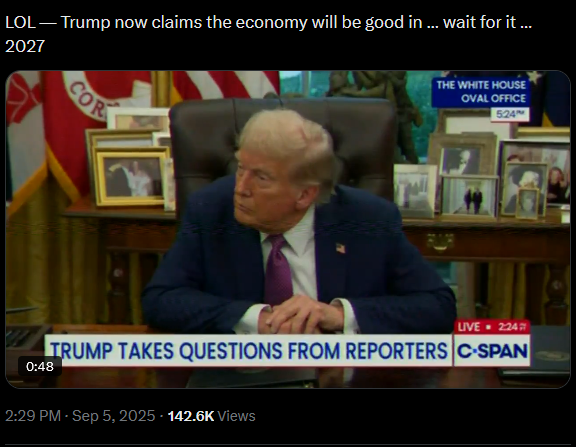Click the '2027' text in the post
Screen dimensions: 576x447
(x=25, y=46)
